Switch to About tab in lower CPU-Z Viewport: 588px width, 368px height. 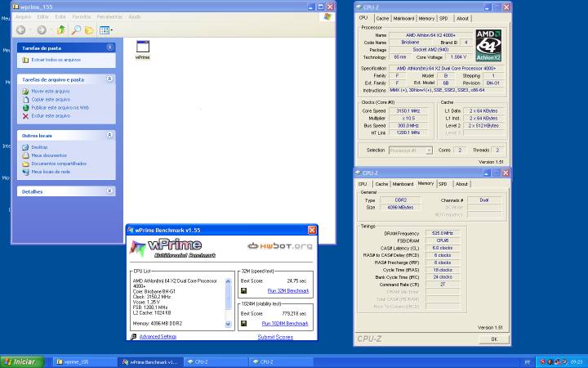461,184
